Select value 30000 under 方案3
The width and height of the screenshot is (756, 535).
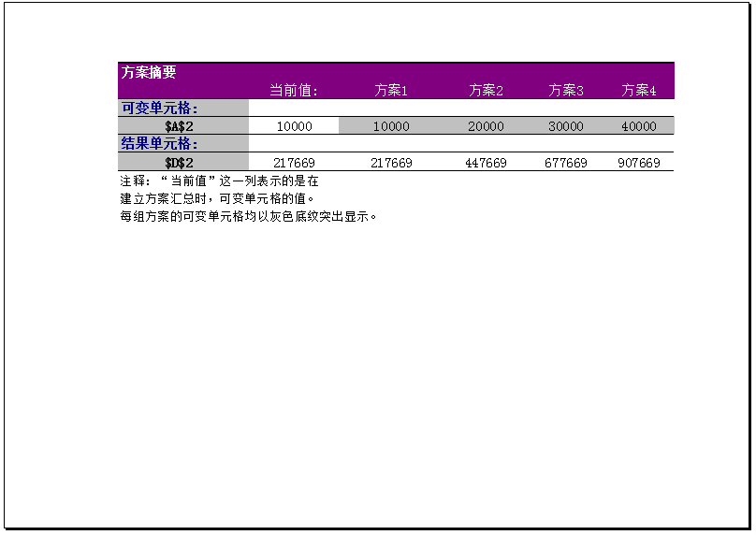(x=566, y=126)
